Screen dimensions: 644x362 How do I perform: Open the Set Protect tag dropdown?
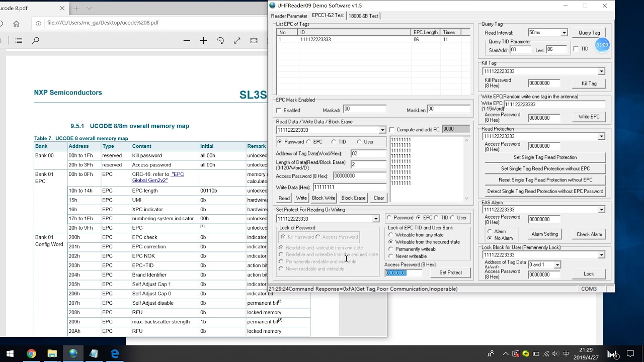coord(375,219)
